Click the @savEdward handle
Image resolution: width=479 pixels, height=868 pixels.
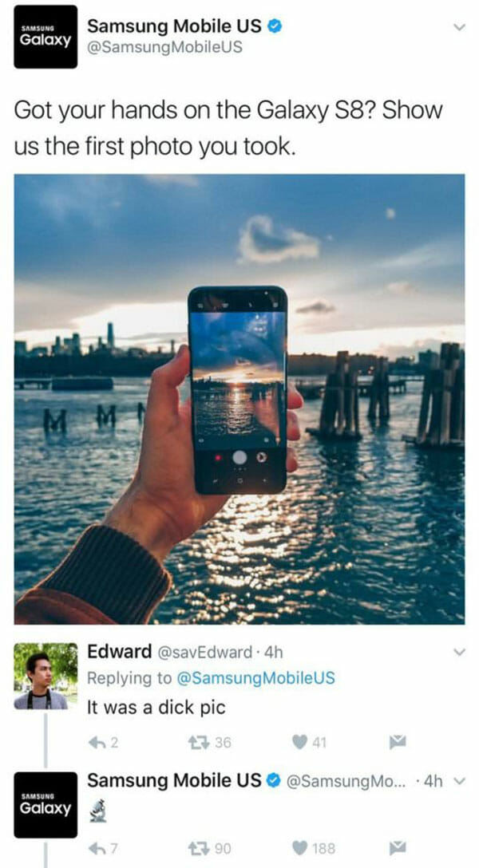coord(205,652)
